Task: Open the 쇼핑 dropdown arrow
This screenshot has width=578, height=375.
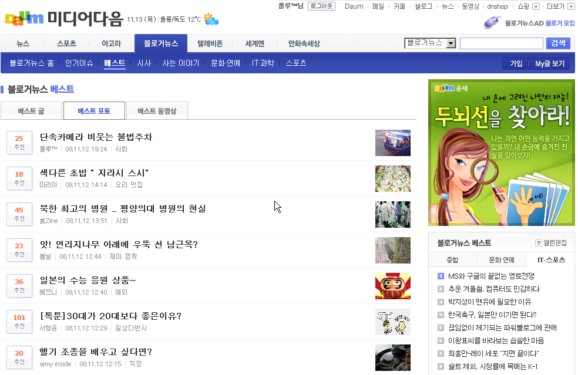Action: [x=536, y=7]
